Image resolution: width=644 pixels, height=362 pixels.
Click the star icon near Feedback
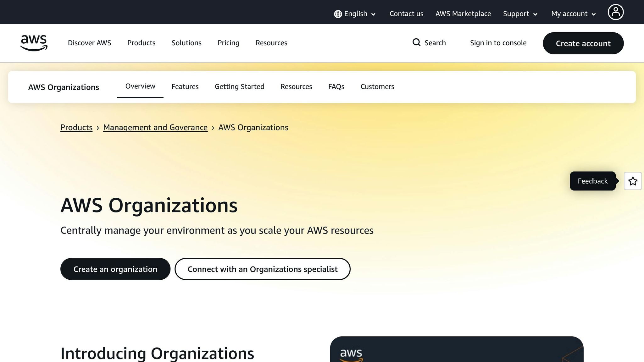[x=633, y=181]
